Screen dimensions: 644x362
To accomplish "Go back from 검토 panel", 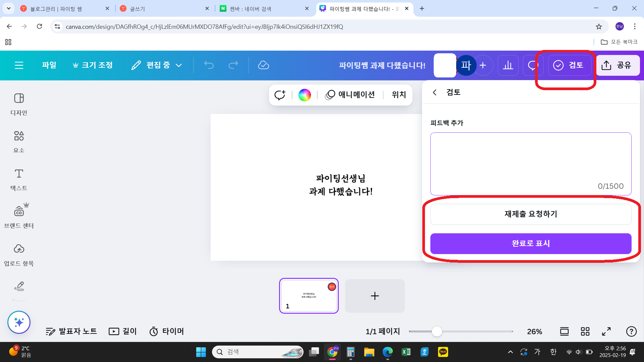I will (x=435, y=92).
